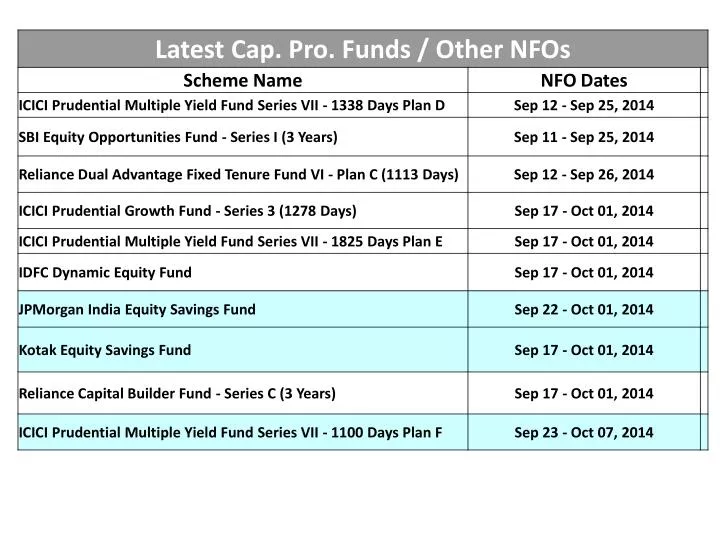
Task: Select ICICI Prudential Multiple Yield 1100 Days Plan F
Action: 231,433
